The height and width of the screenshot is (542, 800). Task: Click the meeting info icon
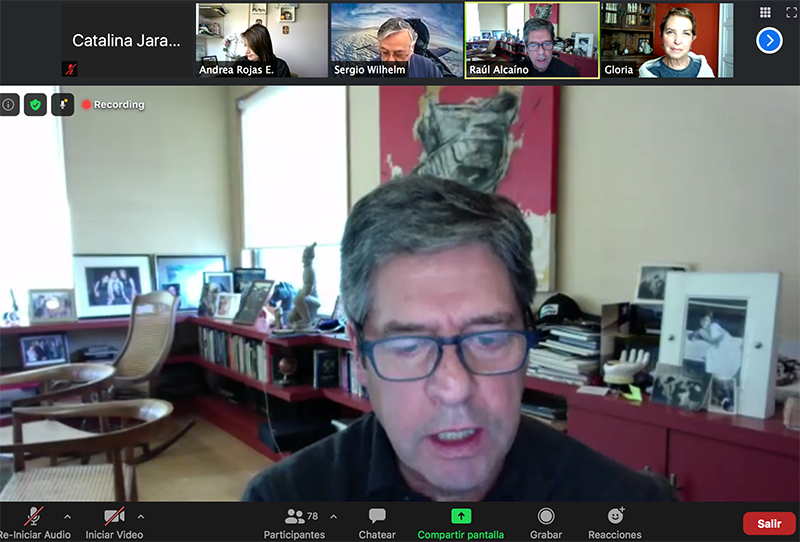[x=9, y=104]
